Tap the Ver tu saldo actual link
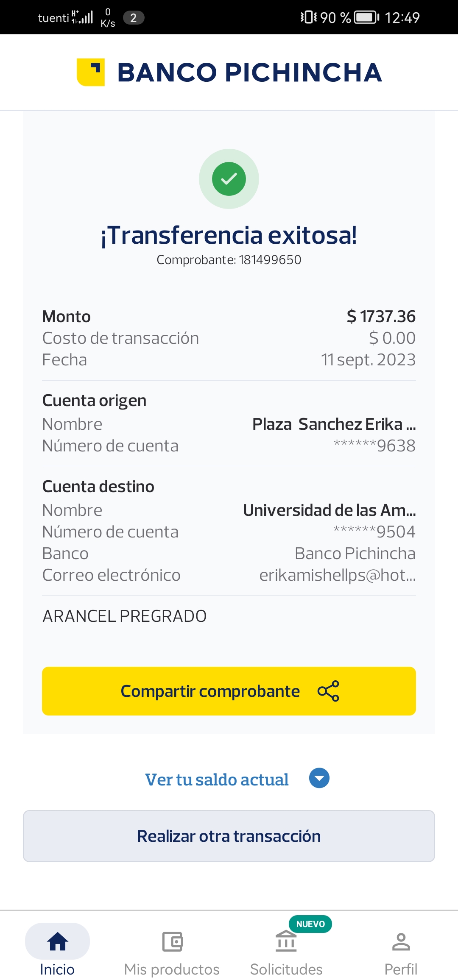The width and height of the screenshot is (458, 980). coord(217,780)
